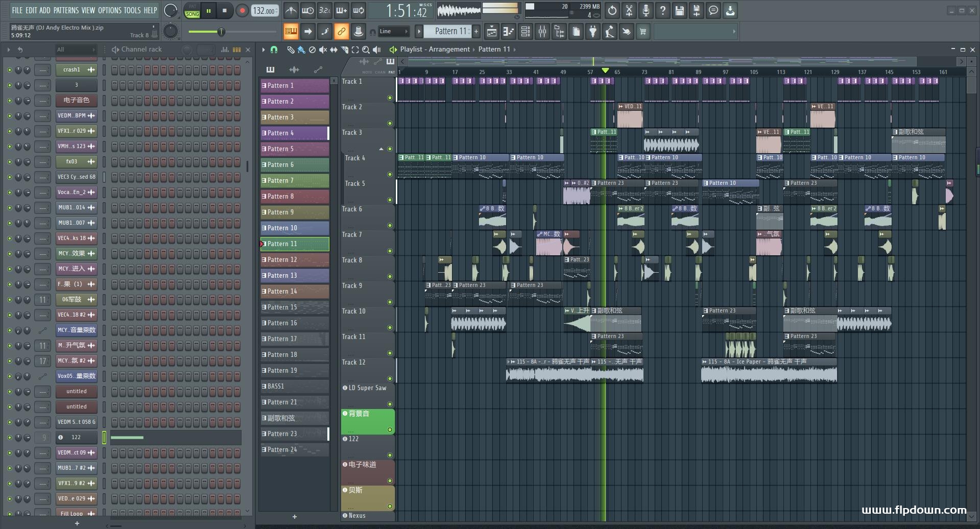Toggle mute LED for Track 12
The image size is (980, 529).
pyautogui.click(x=390, y=378)
